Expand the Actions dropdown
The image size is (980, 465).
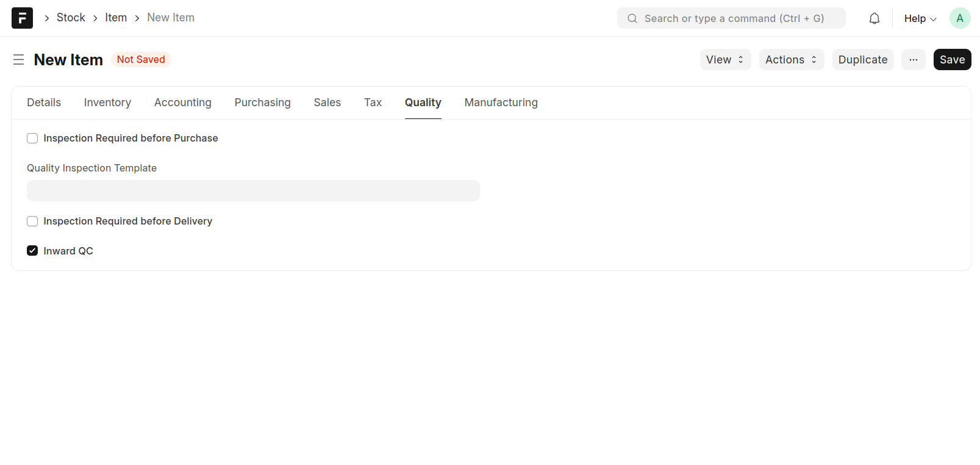point(791,60)
